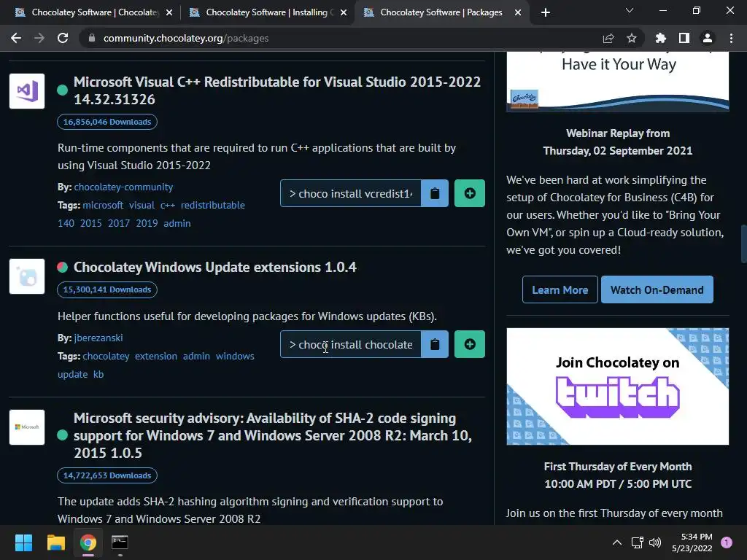Image resolution: width=747 pixels, height=560 pixels.
Task: Click the Microsoft logo package thumbnail
Action: (x=27, y=427)
